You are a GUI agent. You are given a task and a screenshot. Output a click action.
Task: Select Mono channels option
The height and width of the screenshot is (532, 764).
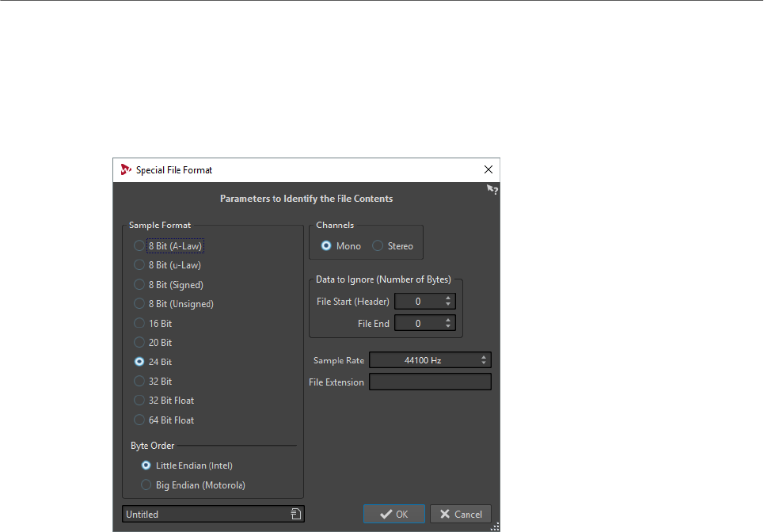[x=341, y=246]
